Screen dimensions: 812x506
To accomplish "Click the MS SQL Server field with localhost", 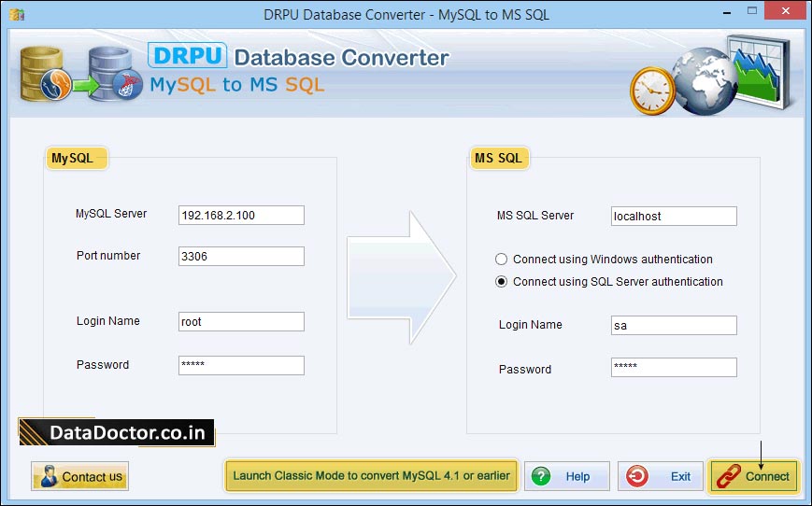I will tap(674, 217).
